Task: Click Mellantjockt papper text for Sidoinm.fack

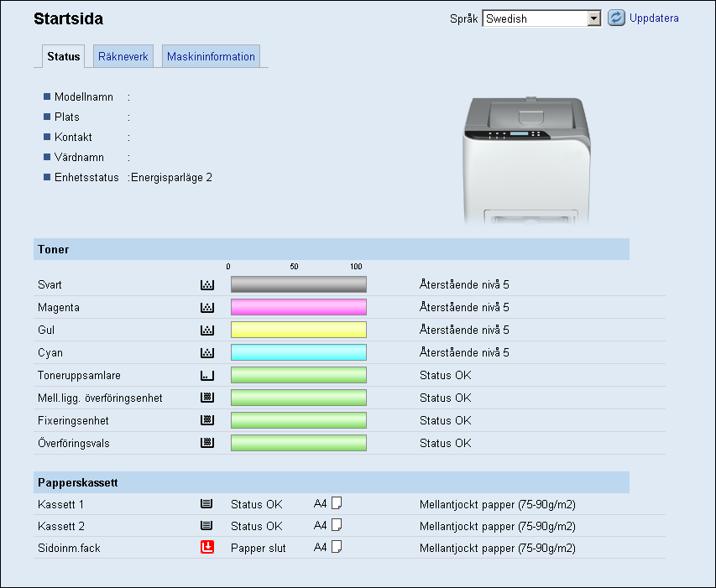Action: [x=498, y=549]
